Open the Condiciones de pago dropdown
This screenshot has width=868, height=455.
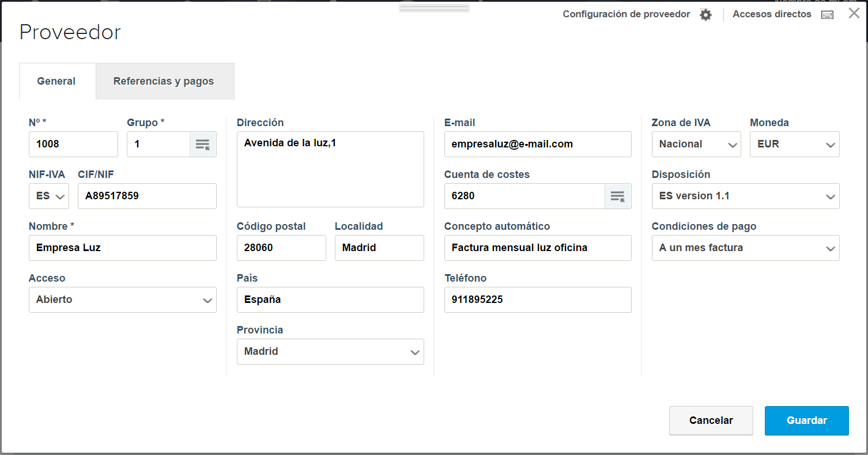coord(746,248)
